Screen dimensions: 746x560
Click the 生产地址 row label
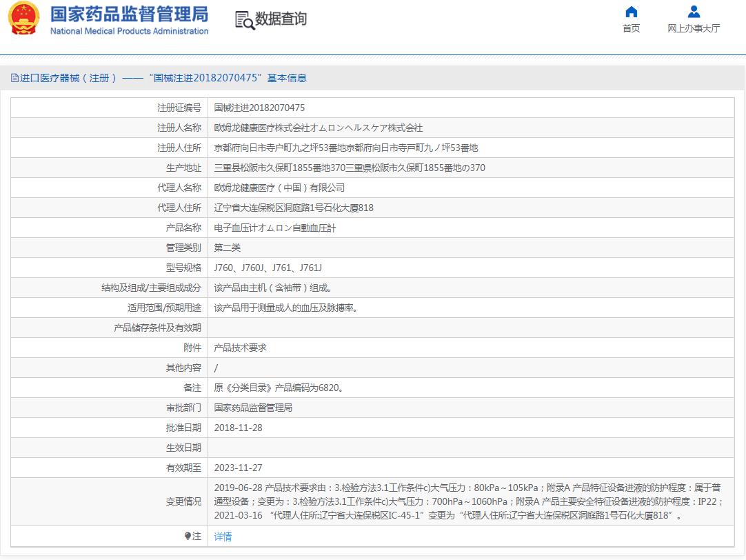tap(183, 168)
